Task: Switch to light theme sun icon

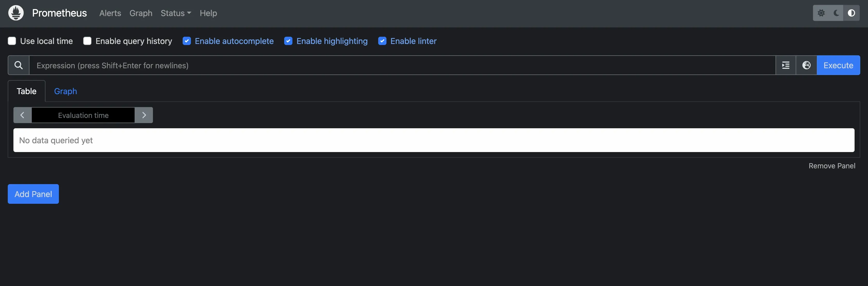Action: pyautogui.click(x=821, y=13)
